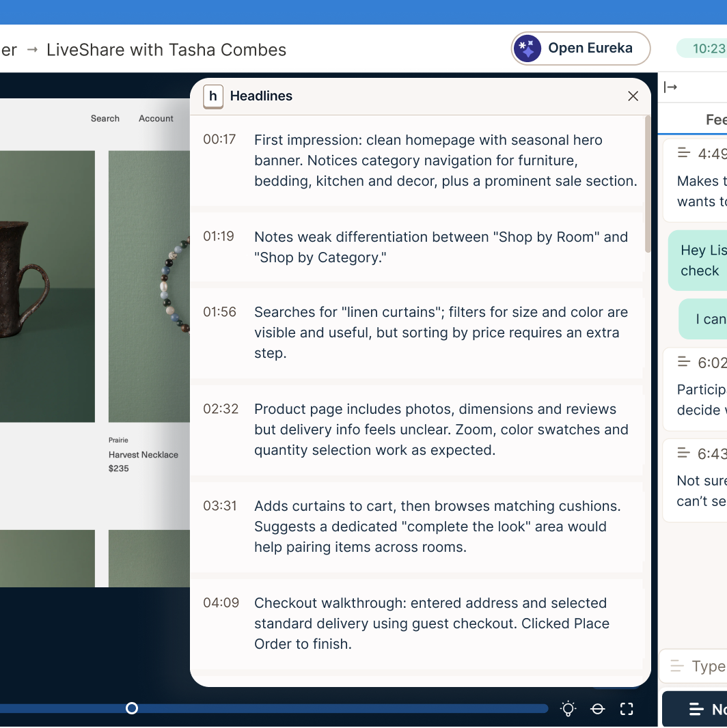Click Search in the shared site
Viewport: 727px width, 728px height.
tap(105, 118)
